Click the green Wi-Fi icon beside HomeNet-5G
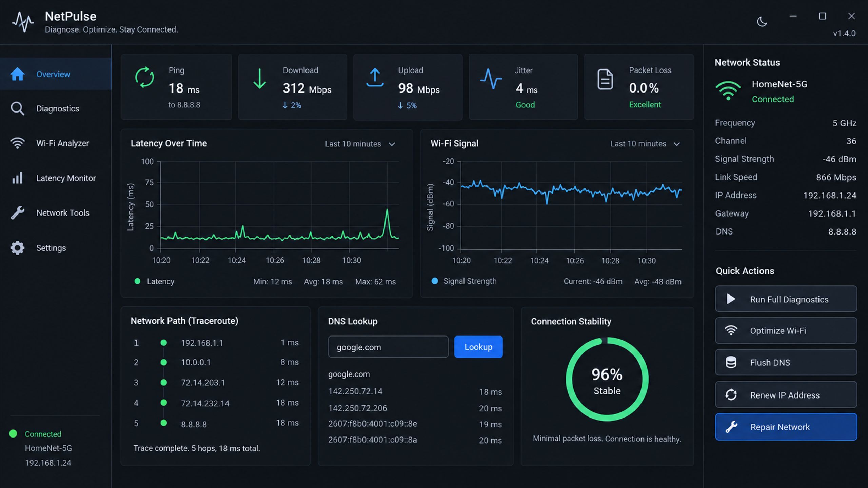Viewport: 868px width, 488px height. tap(728, 91)
